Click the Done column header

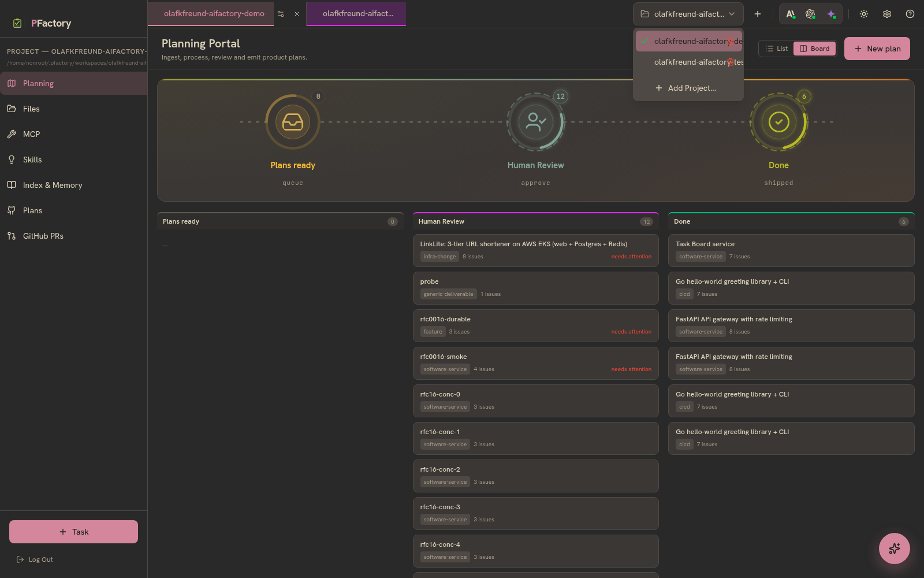[791, 221]
